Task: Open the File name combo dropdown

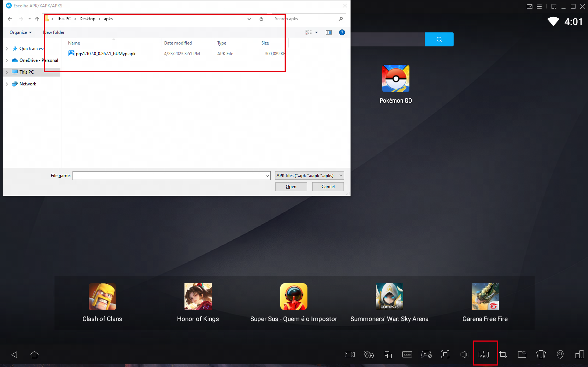Action: (267, 176)
